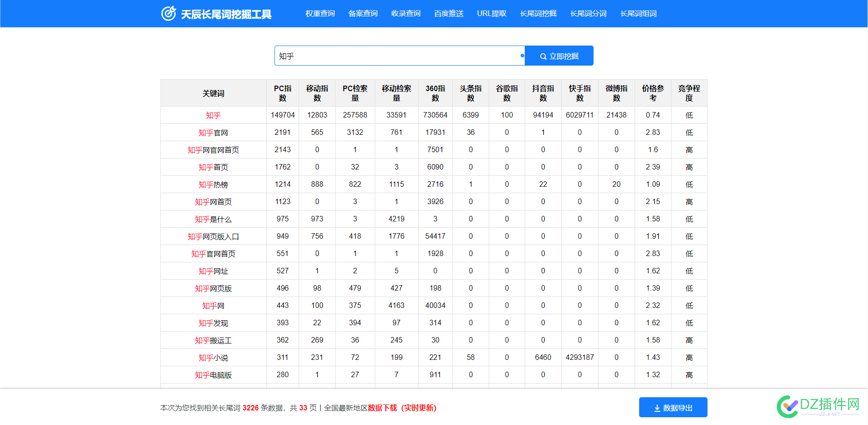Click the 快手指数 column header
Screen dimensions: 868x425
[x=580, y=93]
